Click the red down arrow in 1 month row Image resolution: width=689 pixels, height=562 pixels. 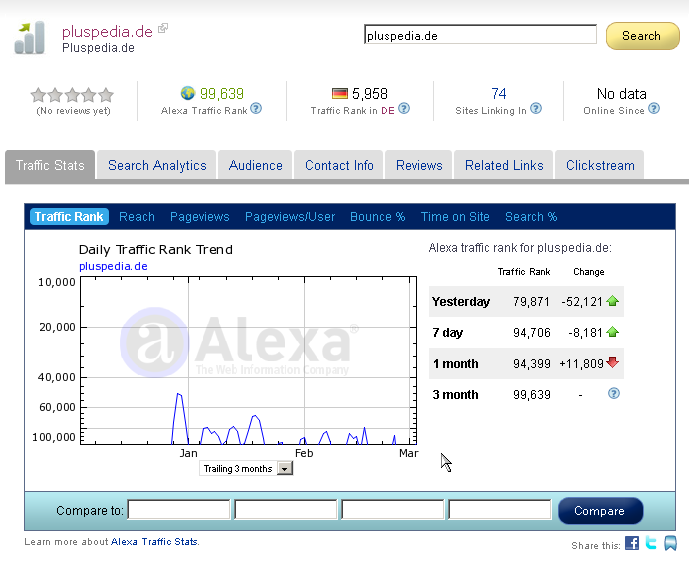click(613, 363)
